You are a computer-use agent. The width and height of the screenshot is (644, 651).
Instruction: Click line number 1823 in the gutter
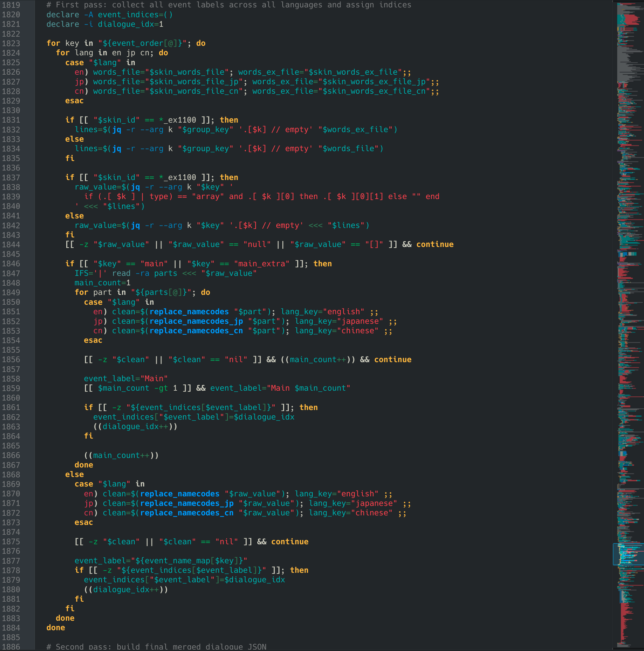click(x=11, y=43)
